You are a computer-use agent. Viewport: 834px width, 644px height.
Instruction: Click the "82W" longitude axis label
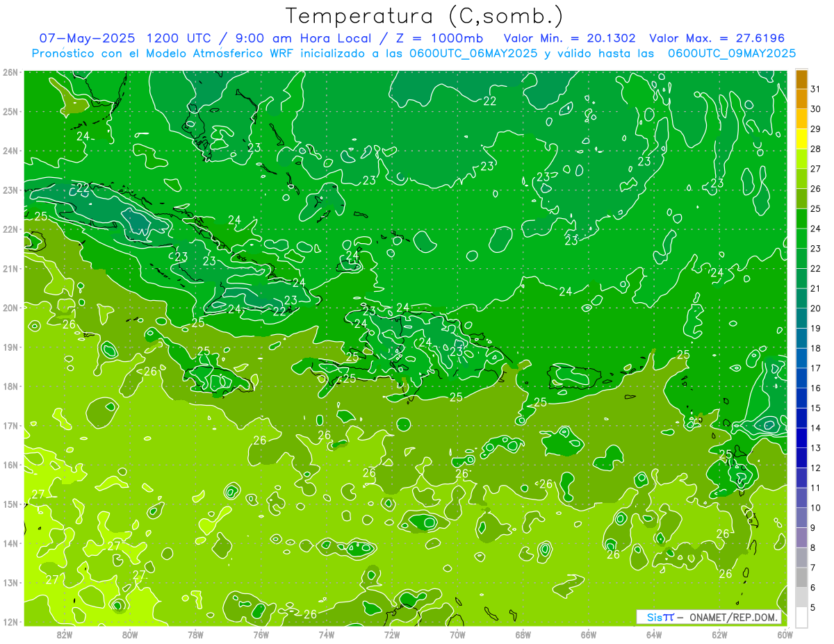click(65, 634)
